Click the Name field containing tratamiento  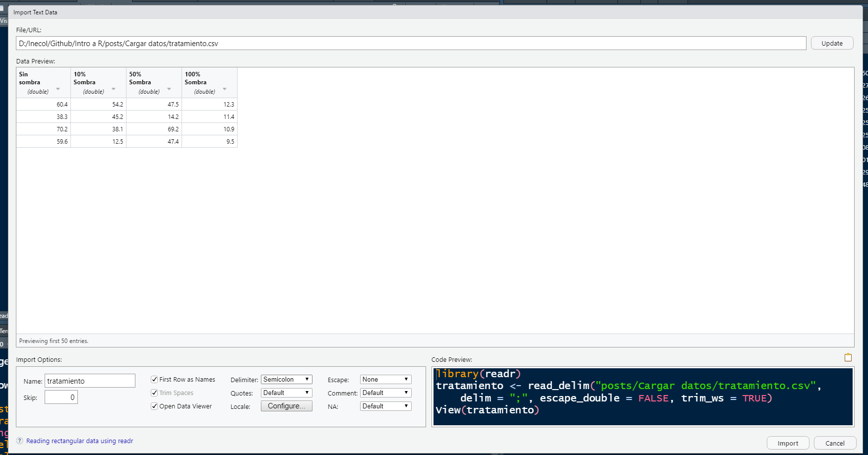[90, 381]
